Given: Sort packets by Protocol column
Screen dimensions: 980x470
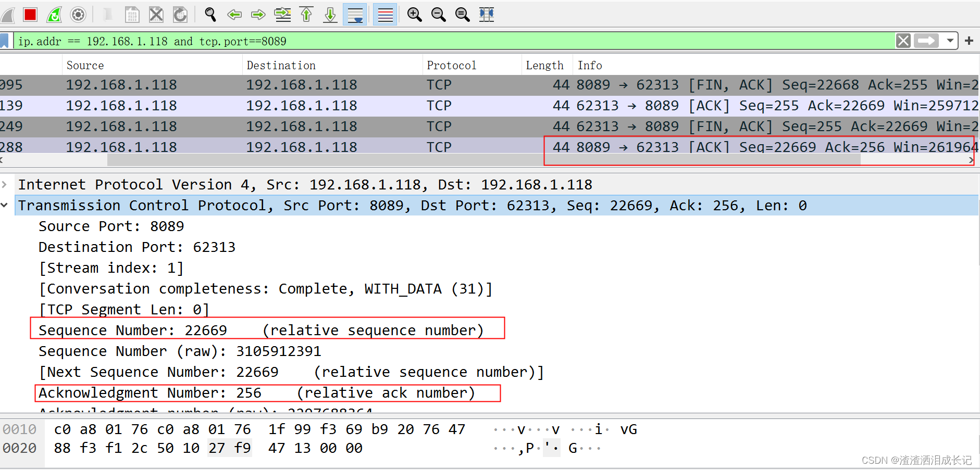Looking at the screenshot, I should tap(472, 65).
